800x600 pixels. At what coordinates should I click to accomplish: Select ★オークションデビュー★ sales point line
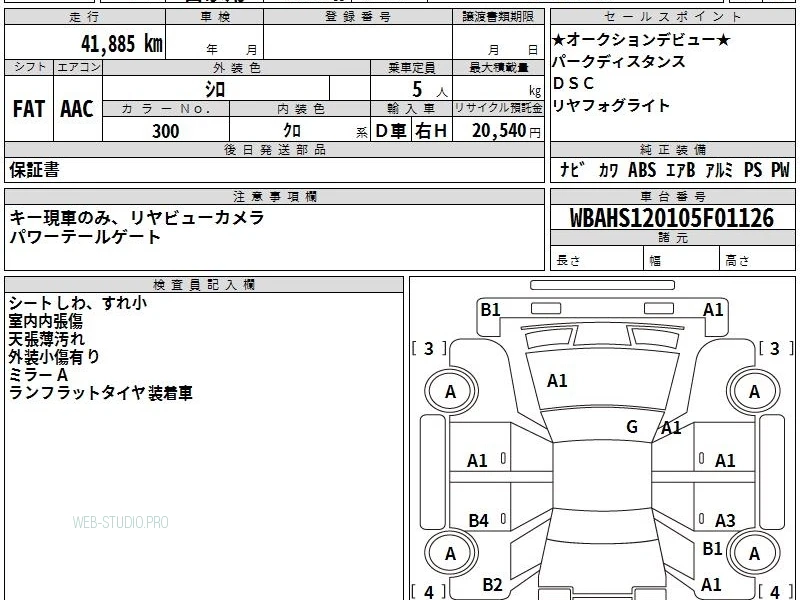[641, 39]
